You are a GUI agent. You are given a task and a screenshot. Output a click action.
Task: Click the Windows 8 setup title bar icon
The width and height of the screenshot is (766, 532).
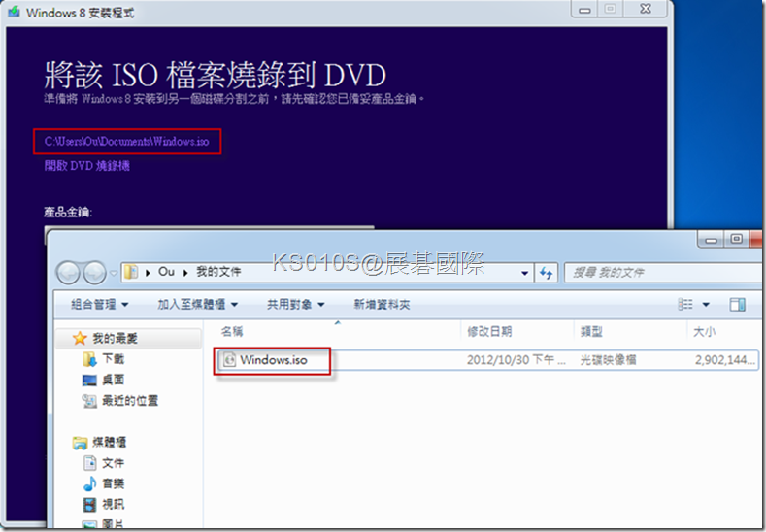(x=14, y=12)
